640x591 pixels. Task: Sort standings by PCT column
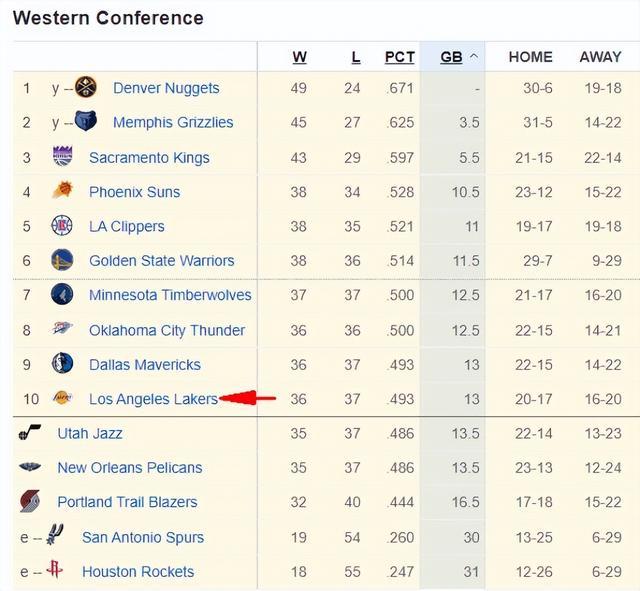400,57
